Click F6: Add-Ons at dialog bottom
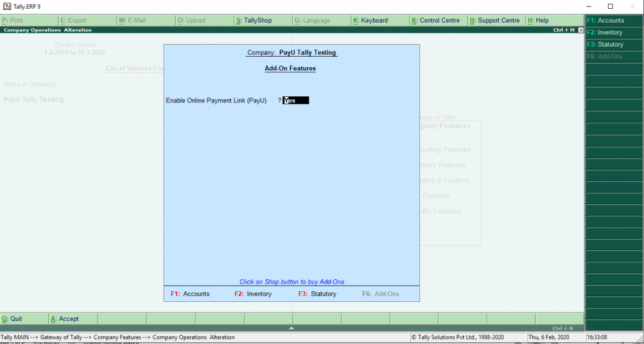The image size is (644, 344). click(380, 294)
